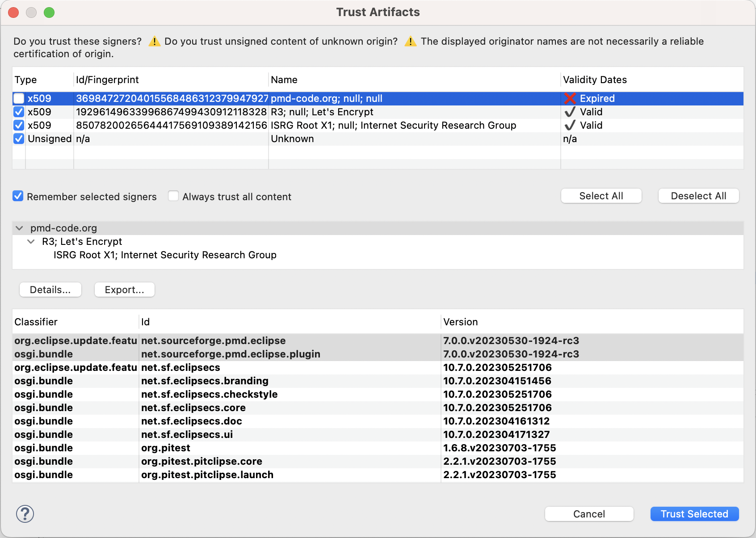Image resolution: width=756 pixels, height=538 pixels.
Task: Open certificate Details dialog
Action: pos(50,290)
